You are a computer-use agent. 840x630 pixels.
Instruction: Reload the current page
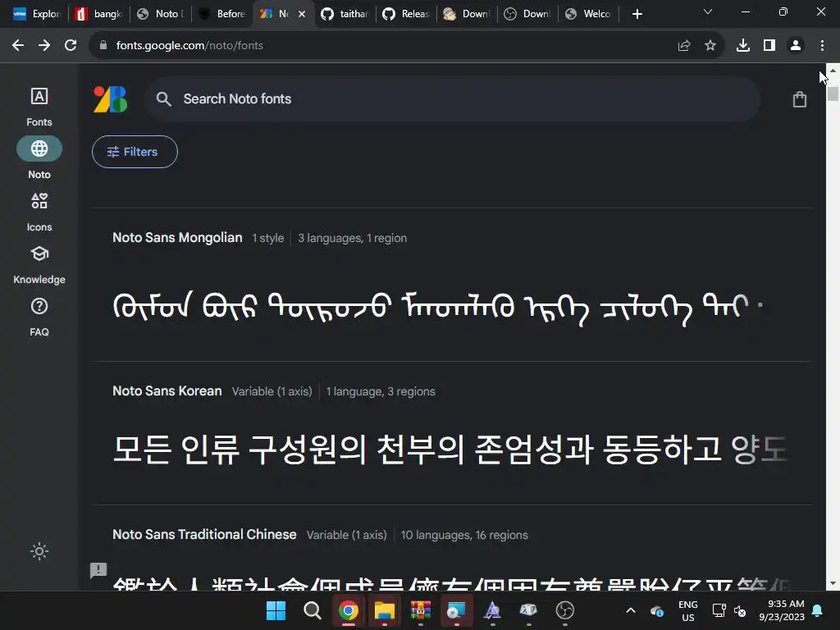71,46
